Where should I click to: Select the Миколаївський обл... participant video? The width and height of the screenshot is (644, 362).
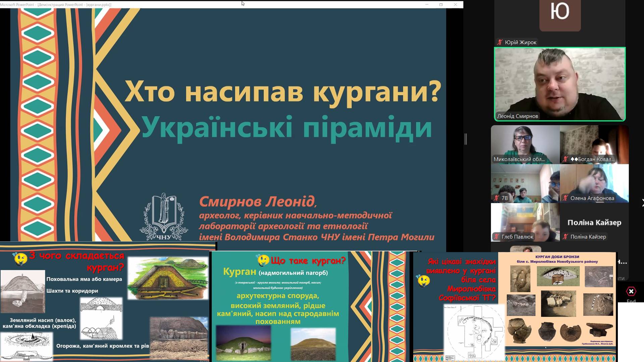pyautogui.click(x=525, y=144)
